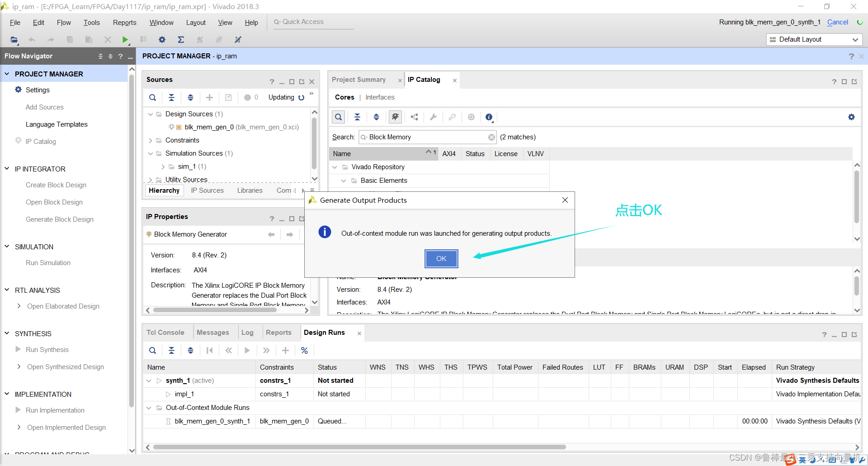Close the Generate Output Products dialog
This screenshot has height=466, width=868.
(565, 200)
